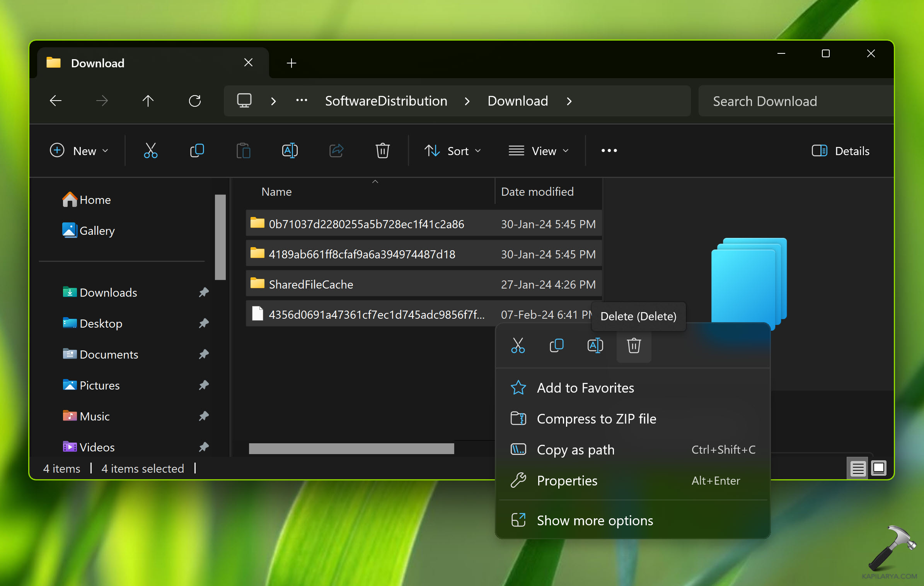Click the Share icon in the toolbar
Viewport: 924px width, 586px height.
click(336, 151)
